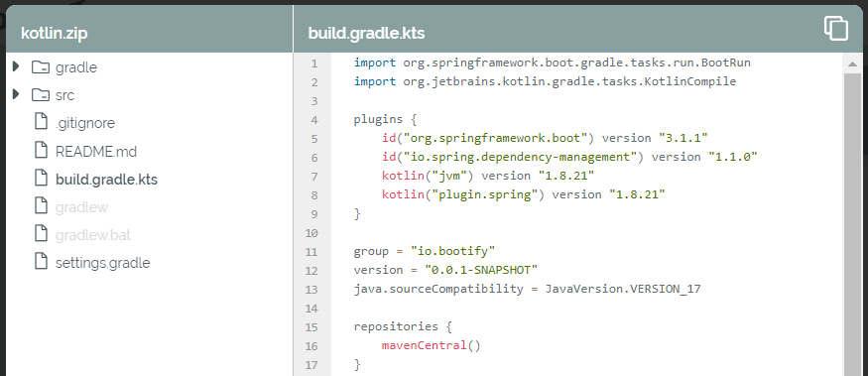Open the .gitignore file
This screenshot has width=868, height=376.
tap(85, 123)
